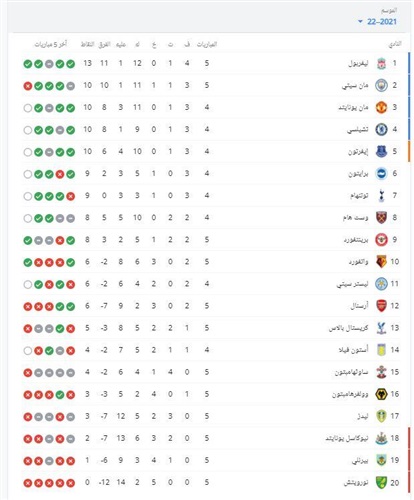Click the Manchester United club crest
The height and width of the screenshot is (500, 414).
pyautogui.click(x=381, y=107)
